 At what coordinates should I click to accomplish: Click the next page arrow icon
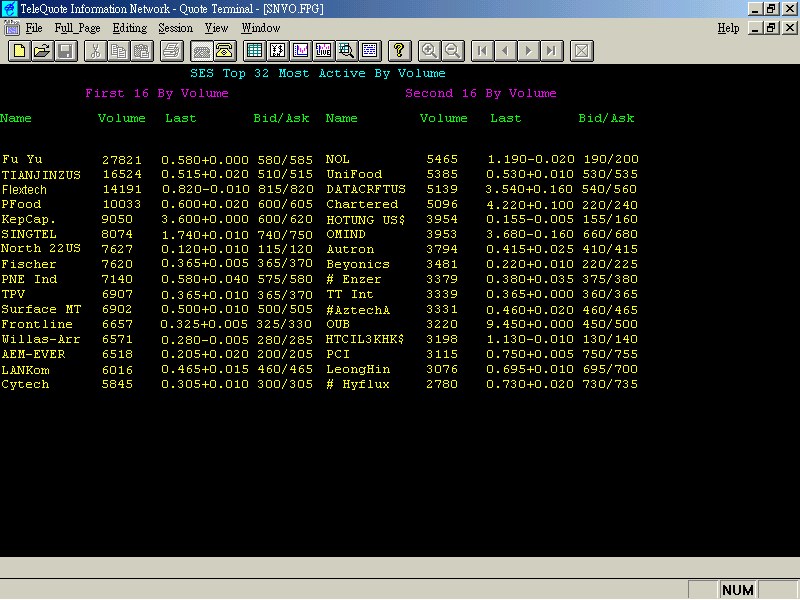coord(529,51)
